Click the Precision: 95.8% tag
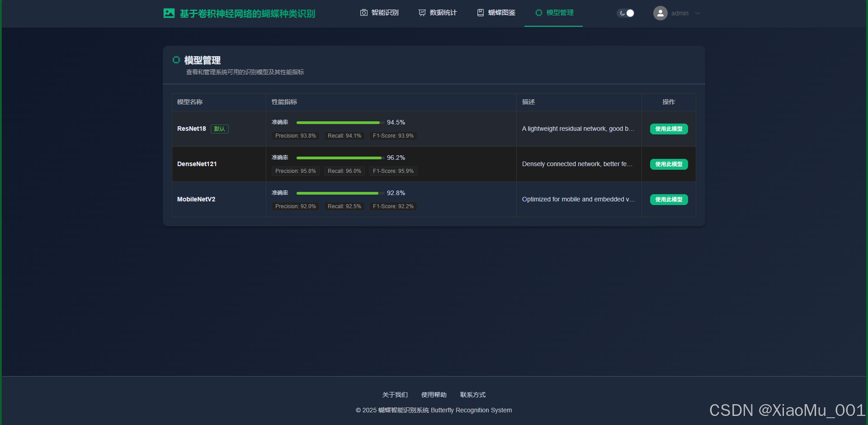868x425 pixels. coord(296,171)
